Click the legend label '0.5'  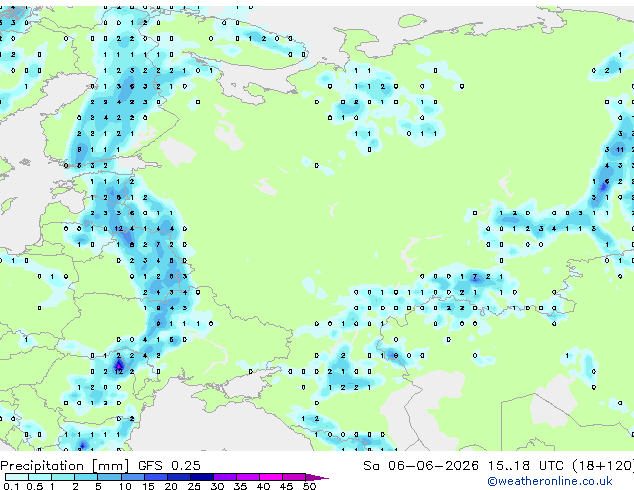tap(35, 486)
